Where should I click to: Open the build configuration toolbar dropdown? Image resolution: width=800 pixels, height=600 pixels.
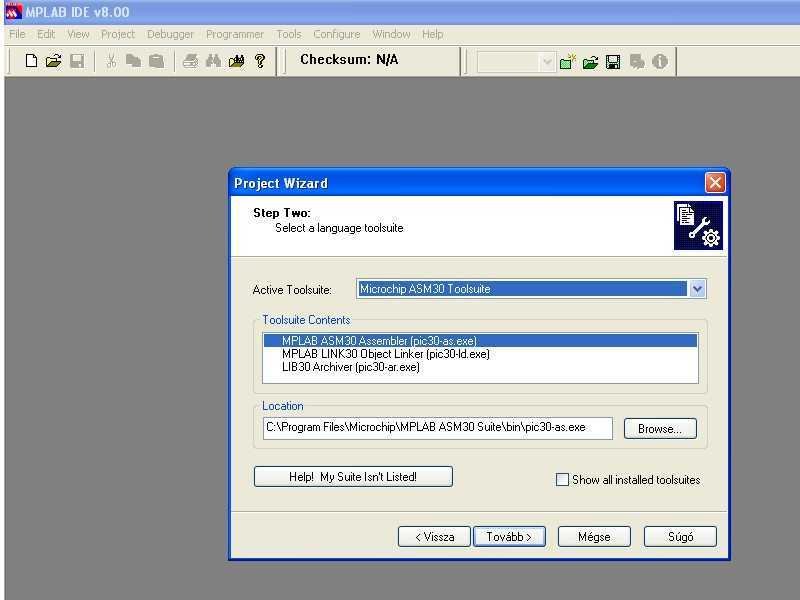click(x=547, y=62)
